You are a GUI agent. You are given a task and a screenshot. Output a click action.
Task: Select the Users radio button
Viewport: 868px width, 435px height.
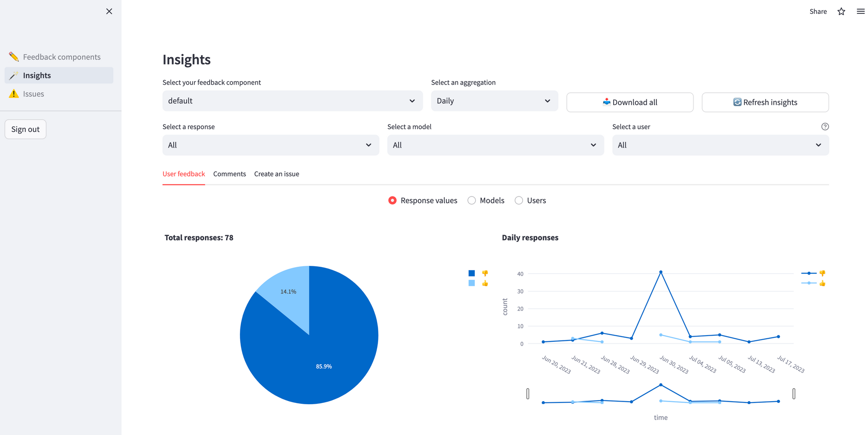coord(519,200)
